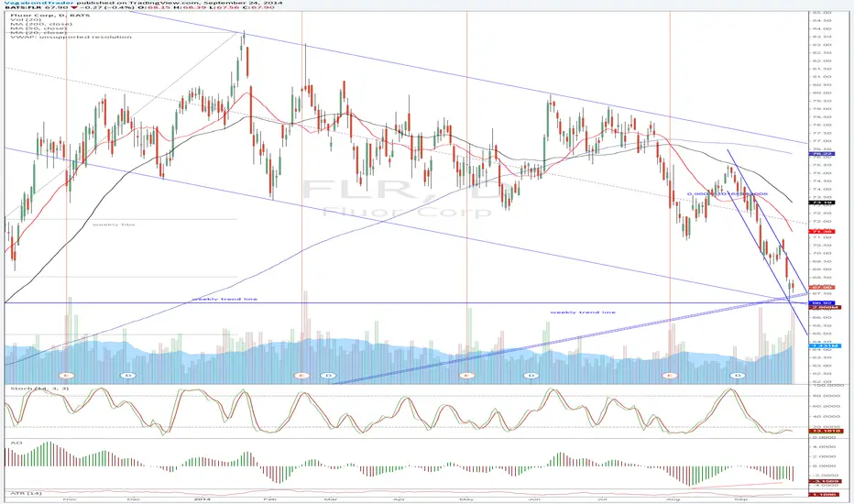This screenshot has width=854, height=504.
Task: Click the ATR 1.1006 value label
Action: (825, 494)
